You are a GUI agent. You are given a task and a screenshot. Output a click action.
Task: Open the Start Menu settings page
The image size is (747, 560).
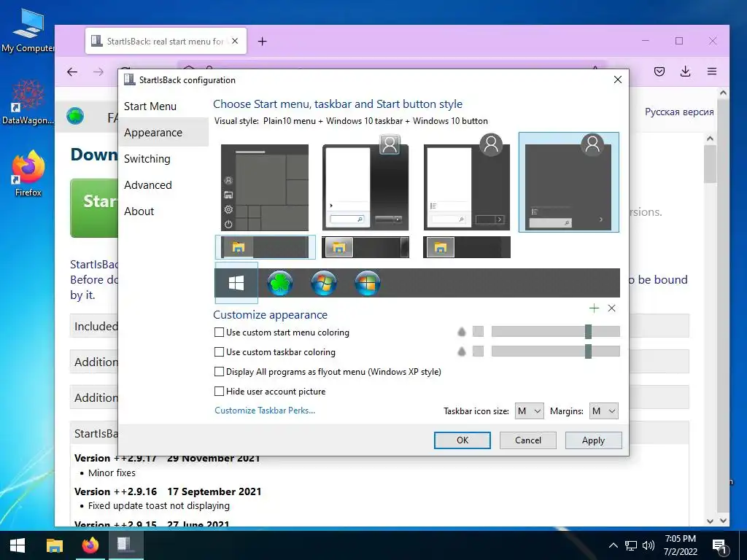coord(163,106)
